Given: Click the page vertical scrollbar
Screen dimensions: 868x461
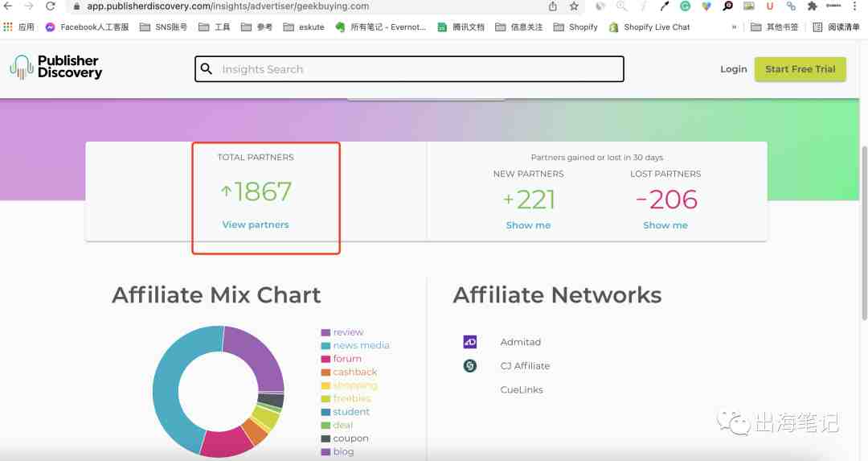Looking at the screenshot, I should [864, 233].
